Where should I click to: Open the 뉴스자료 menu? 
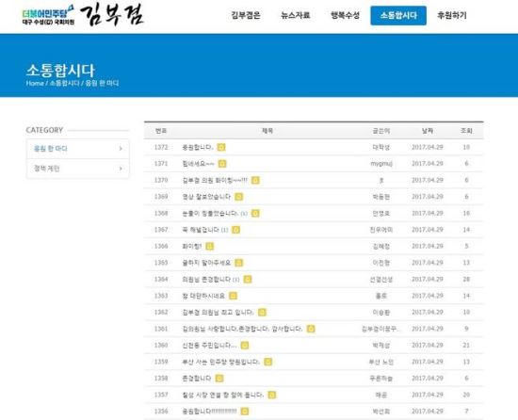coord(296,15)
